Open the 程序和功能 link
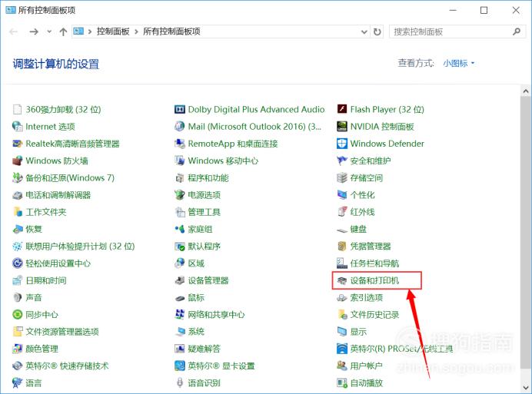532x394 pixels. pyautogui.click(x=208, y=178)
